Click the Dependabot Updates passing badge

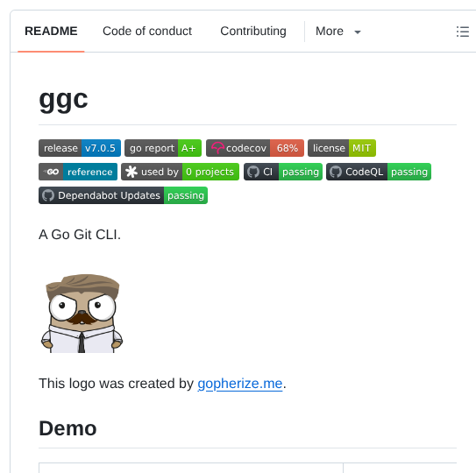tap(123, 195)
